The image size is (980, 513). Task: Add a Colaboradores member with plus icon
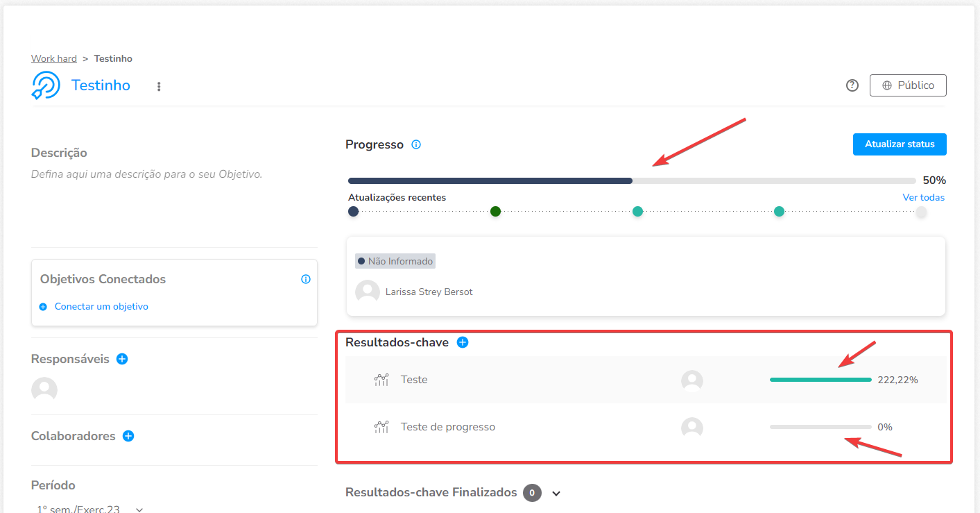pos(128,436)
